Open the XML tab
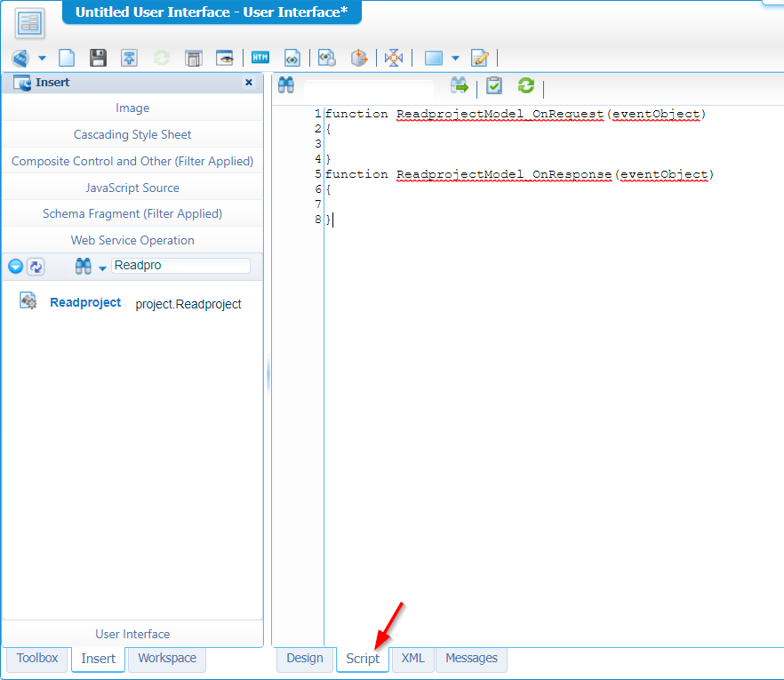 pyautogui.click(x=412, y=659)
